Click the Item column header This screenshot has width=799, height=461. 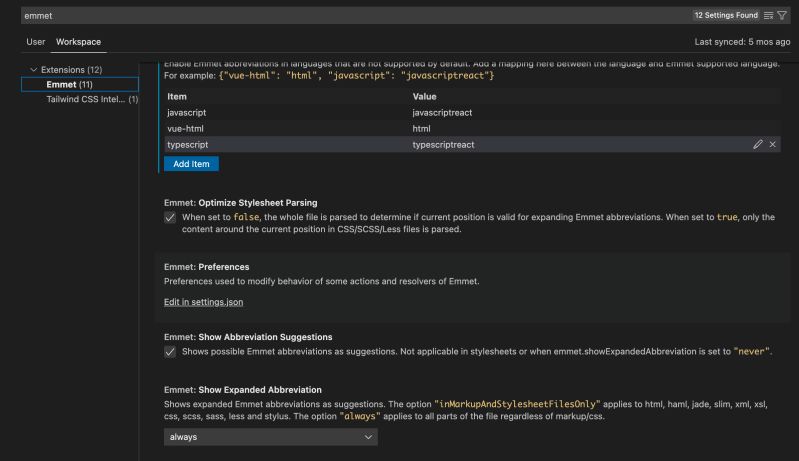[x=177, y=97]
